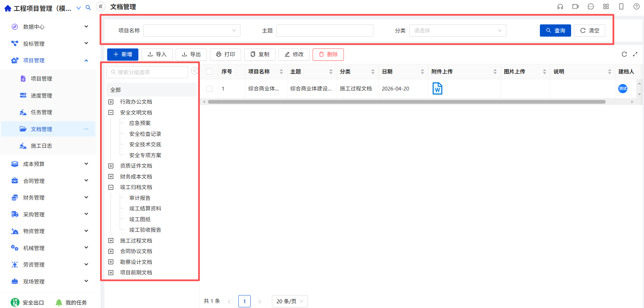The height and width of the screenshot is (308, 644).
Task: Check the row 1 checkbox
Action: 209,88
